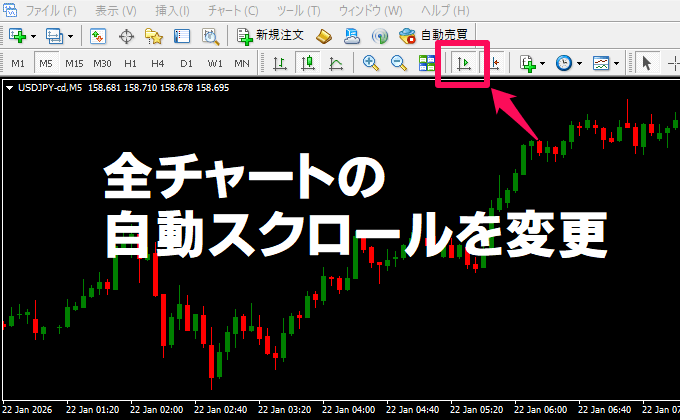Viewport: 680px width, 420px height.
Task: Open the Market Watch panel icon
Action: point(98,36)
